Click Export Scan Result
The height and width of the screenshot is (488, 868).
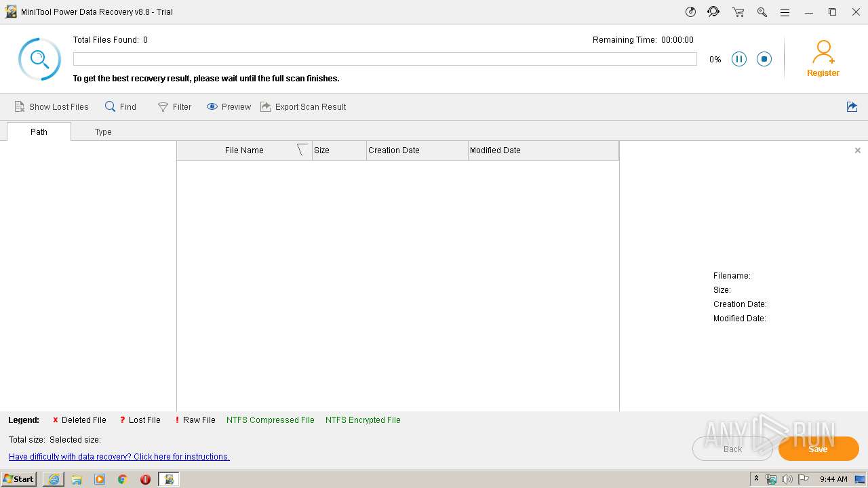coord(303,106)
